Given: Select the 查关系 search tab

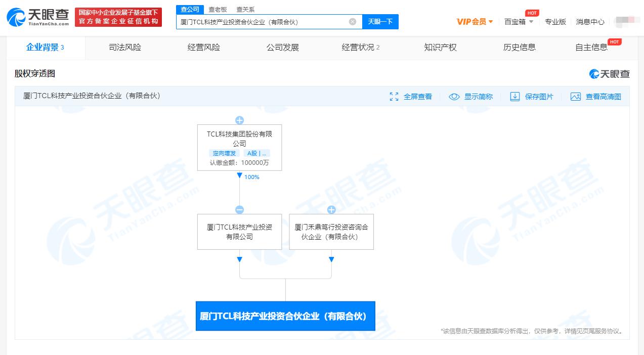Looking at the screenshot, I should (x=245, y=10).
